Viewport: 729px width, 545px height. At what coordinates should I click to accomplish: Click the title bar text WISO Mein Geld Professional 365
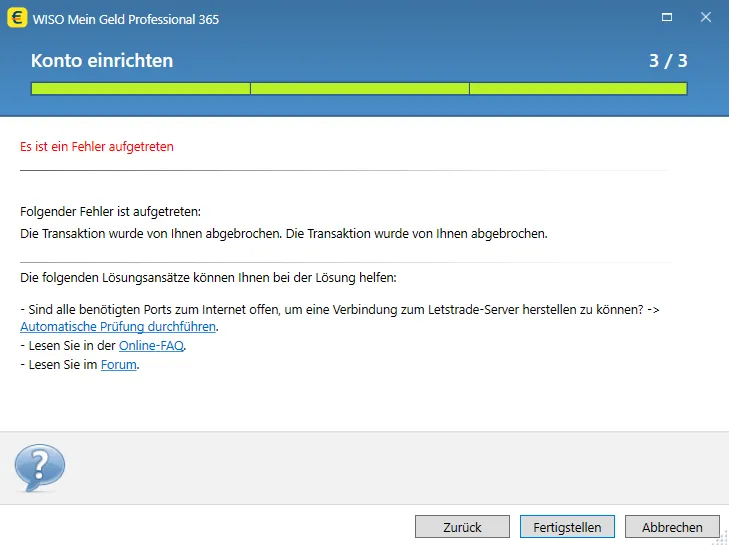pos(126,19)
